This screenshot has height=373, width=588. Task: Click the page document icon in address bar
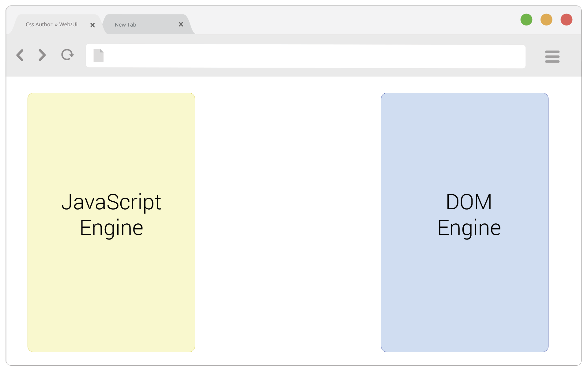(x=98, y=55)
